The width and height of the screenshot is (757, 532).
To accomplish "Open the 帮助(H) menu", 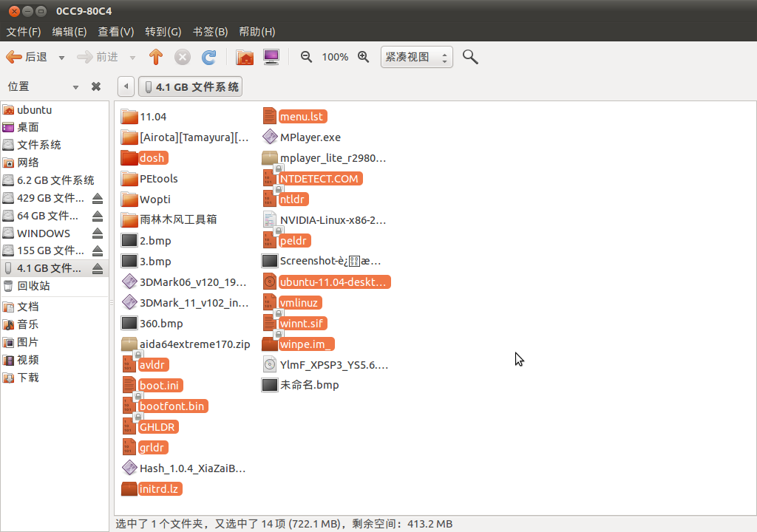I will [x=257, y=32].
